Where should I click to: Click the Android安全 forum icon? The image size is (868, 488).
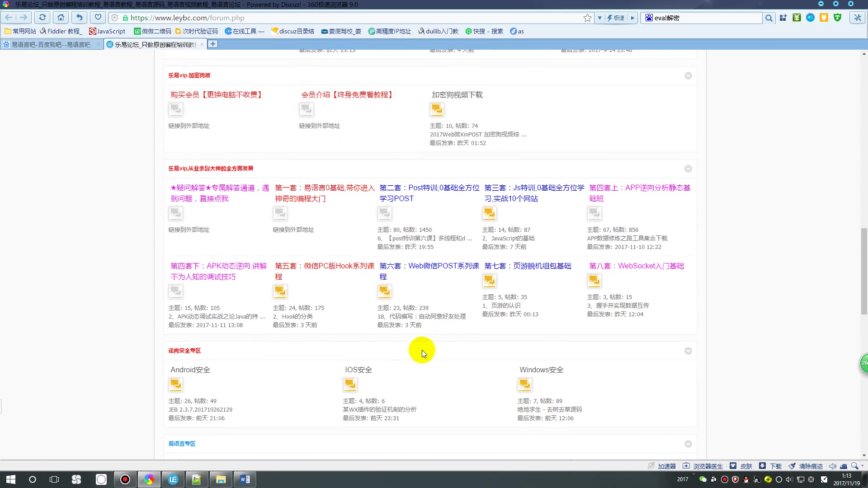[x=175, y=385]
